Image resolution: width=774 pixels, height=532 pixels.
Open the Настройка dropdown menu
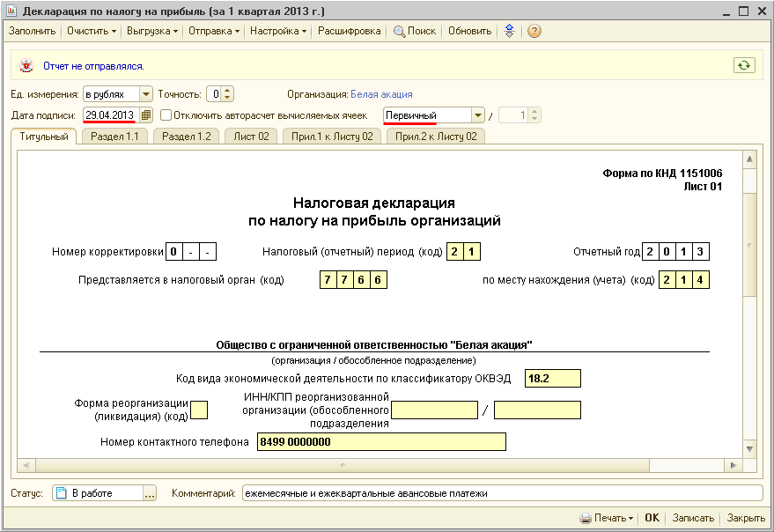(x=278, y=31)
